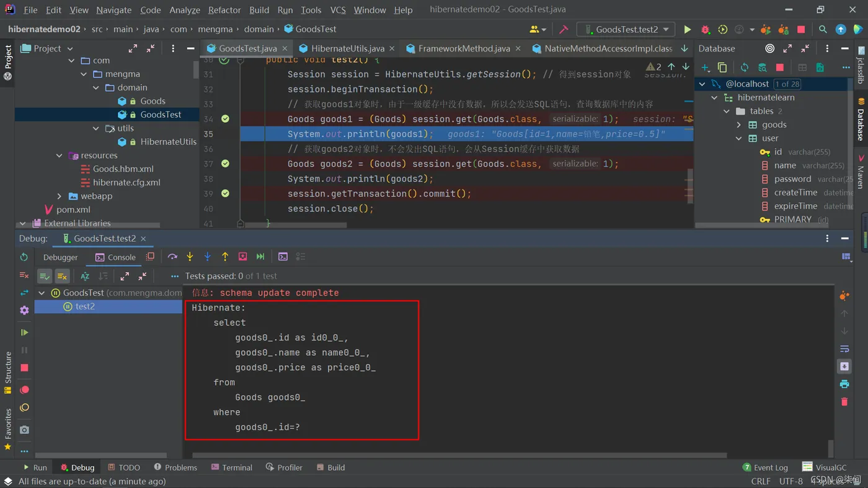Click the camera thread dump icon
This screenshot has width=868, height=488.
pyautogui.click(x=24, y=430)
